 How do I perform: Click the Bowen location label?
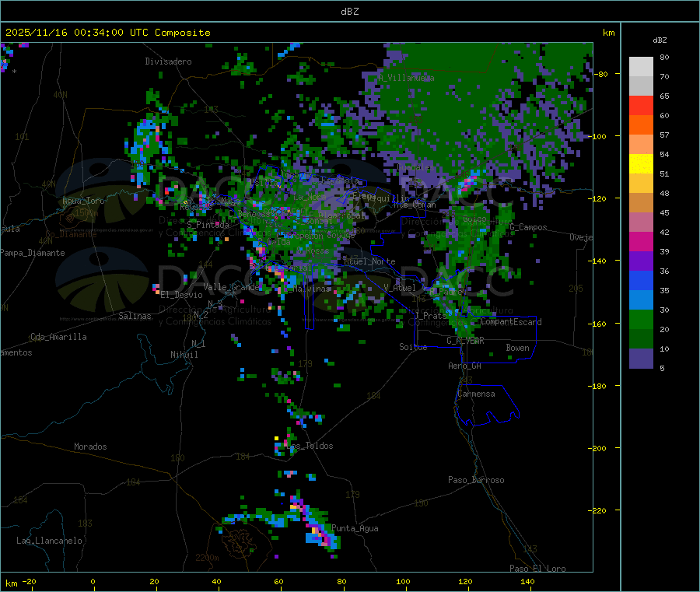[518, 349]
